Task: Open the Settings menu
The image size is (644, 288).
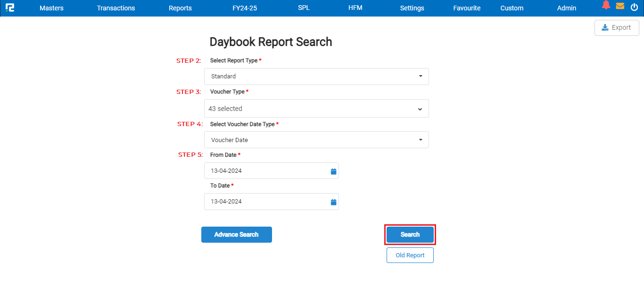Action: coord(412,8)
